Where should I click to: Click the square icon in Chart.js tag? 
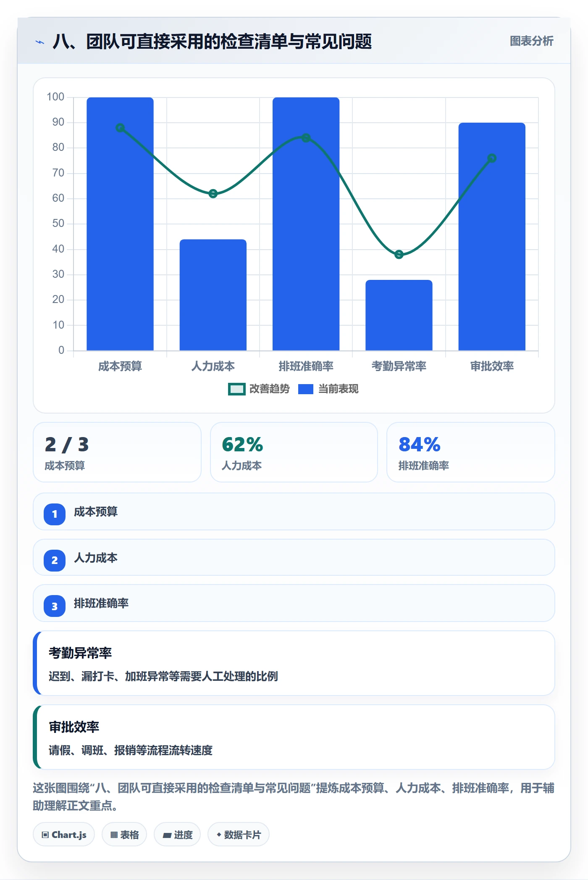point(45,835)
